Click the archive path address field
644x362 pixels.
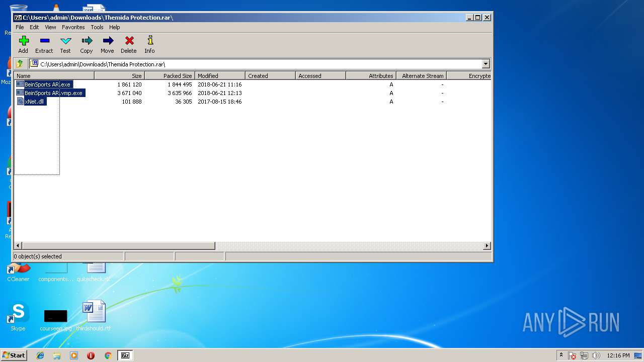coord(256,64)
